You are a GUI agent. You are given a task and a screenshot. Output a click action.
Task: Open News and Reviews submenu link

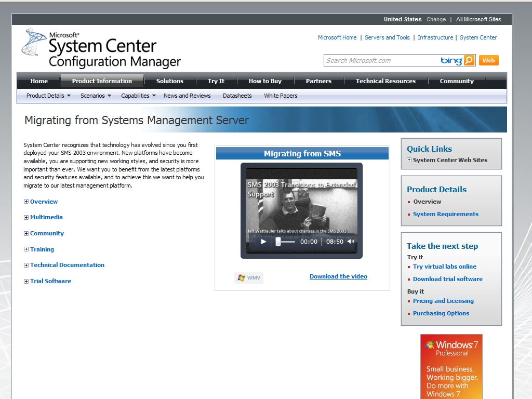pos(187,96)
